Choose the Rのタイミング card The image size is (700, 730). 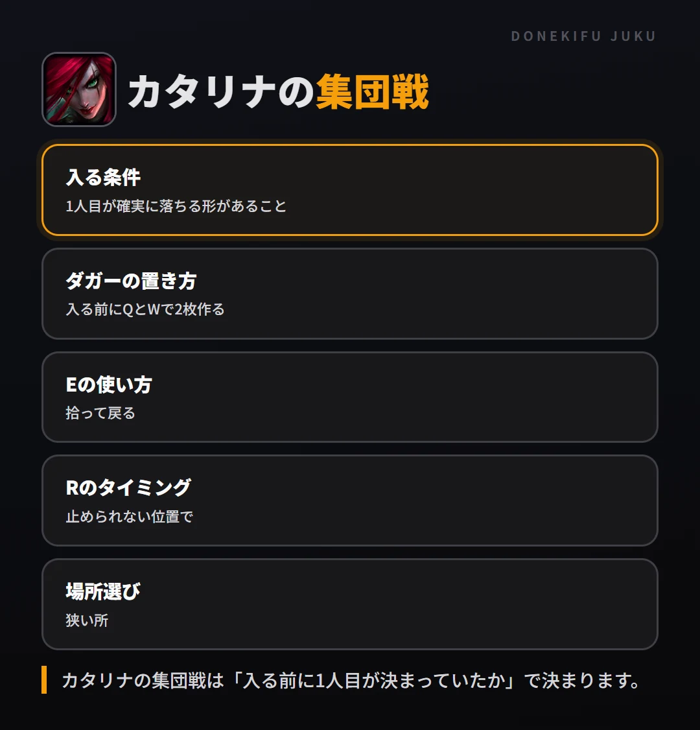click(350, 500)
